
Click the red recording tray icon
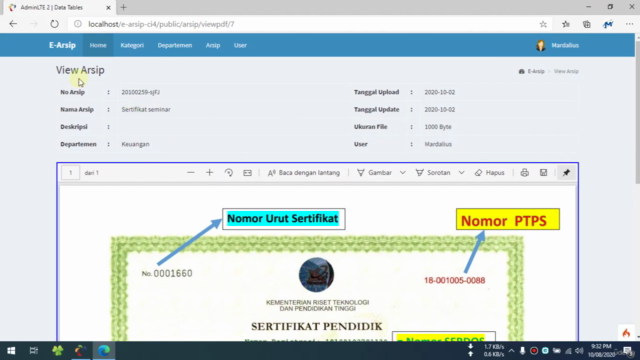pos(533,351)
